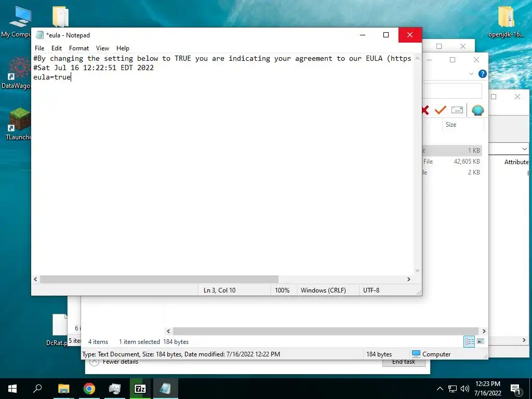Click the Notepad vertical scroll down arrow

click(x=417, y=270)
